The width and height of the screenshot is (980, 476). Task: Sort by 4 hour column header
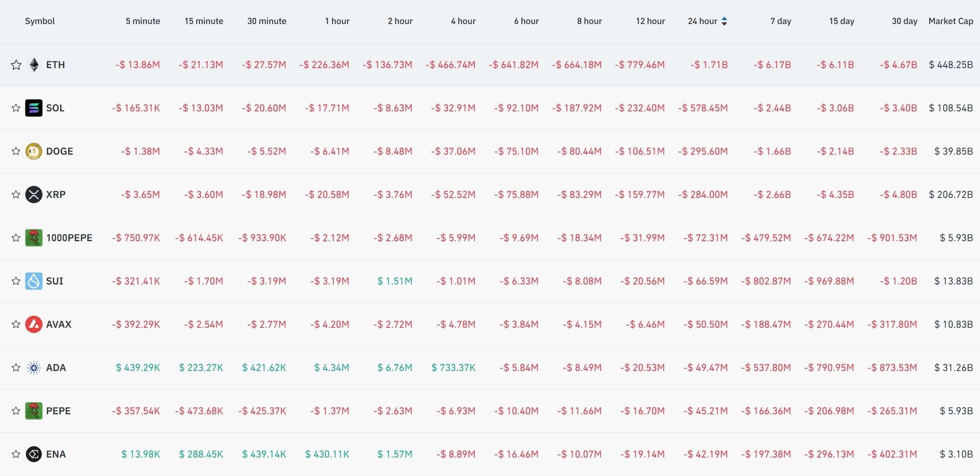[x=463, y=21]
